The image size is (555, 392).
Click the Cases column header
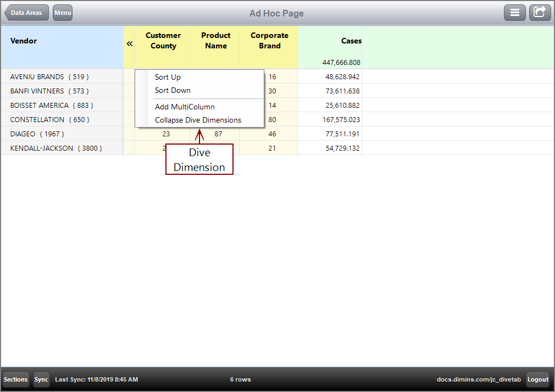(351, 40)
